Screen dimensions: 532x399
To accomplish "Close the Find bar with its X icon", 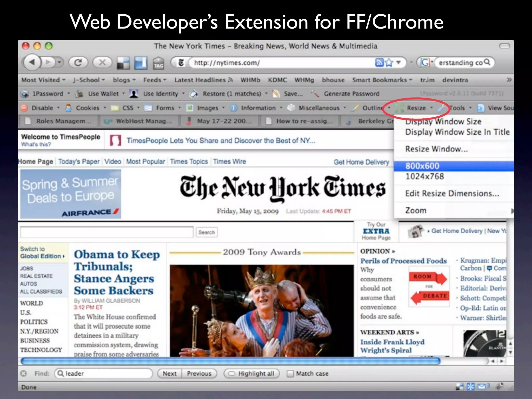I will pyautogui.click(x=24, y=374).
